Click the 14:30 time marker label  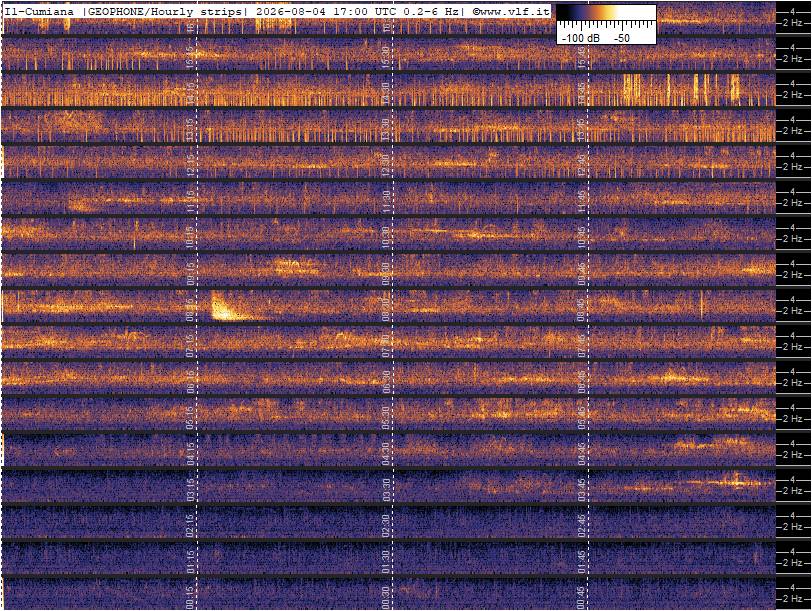click(x=386, y=93)
